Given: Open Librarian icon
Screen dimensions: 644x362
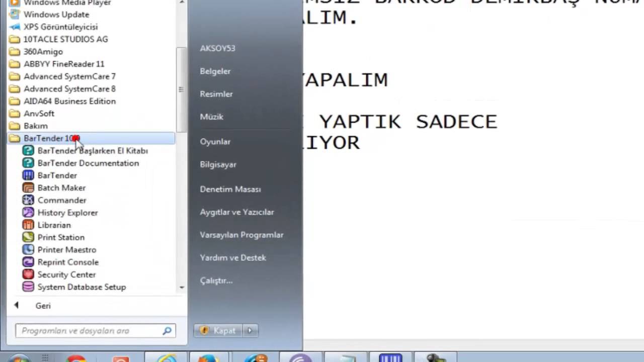Looking at the screenshot, I should coord(29,225).
